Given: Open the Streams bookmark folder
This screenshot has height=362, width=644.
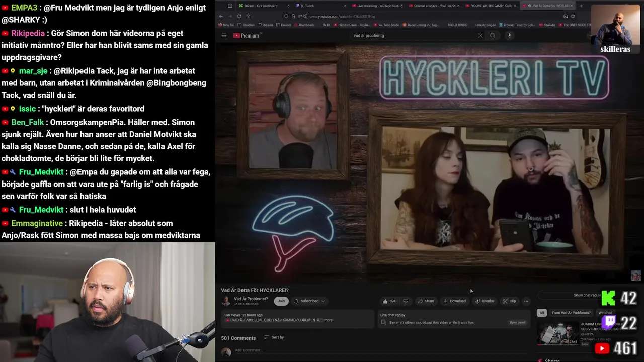Looking at the screenshot, I should pyautogui.click(x=265, y=25).
